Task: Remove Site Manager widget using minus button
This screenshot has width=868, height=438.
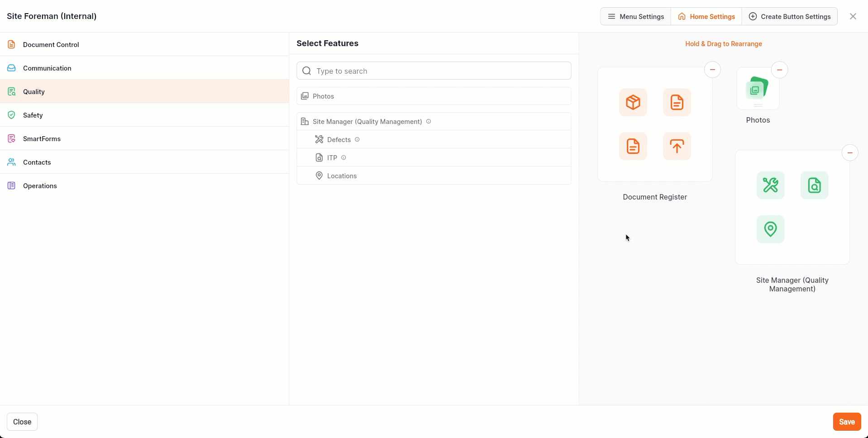Action: [x=849, y=153]
